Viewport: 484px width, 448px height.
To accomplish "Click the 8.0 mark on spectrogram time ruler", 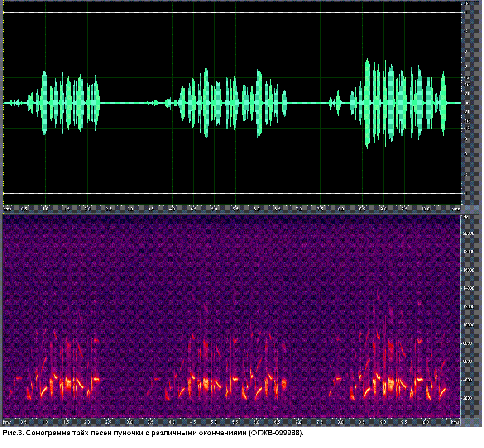I will [340, 423].
